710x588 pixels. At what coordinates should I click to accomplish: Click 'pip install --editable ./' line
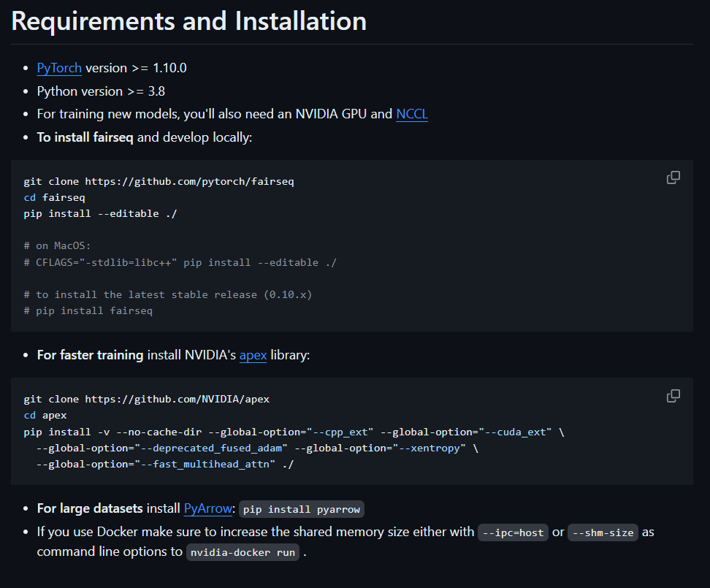click(x=101, y=214)
